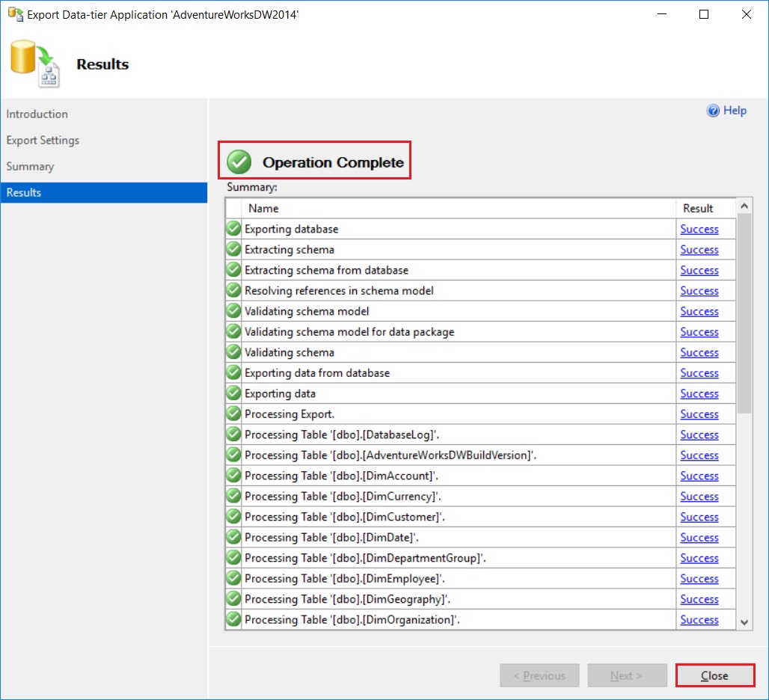769x700 pixels.
Task: Click the Help question mark icon
Action: coord(713,111)
